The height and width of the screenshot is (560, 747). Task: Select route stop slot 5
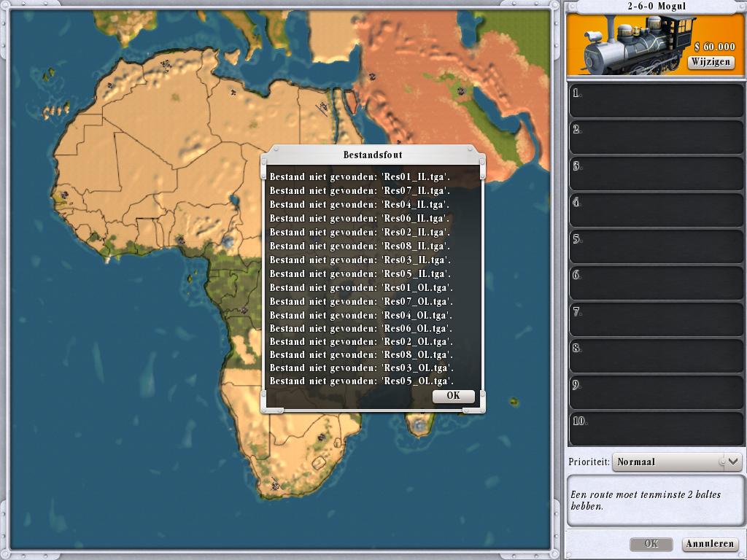[x=657, y=246]
